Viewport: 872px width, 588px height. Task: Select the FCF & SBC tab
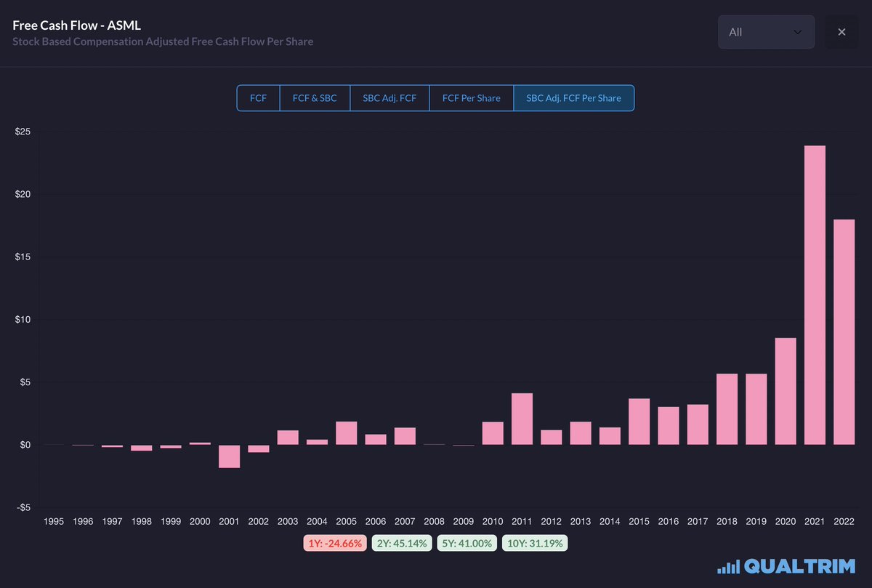click(315, 98)
